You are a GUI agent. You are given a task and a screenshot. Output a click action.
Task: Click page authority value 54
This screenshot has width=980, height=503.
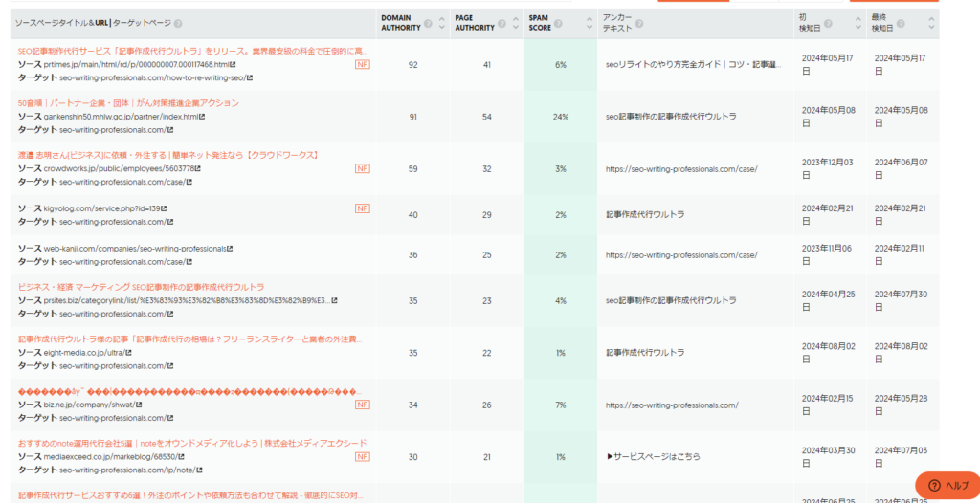487,117
